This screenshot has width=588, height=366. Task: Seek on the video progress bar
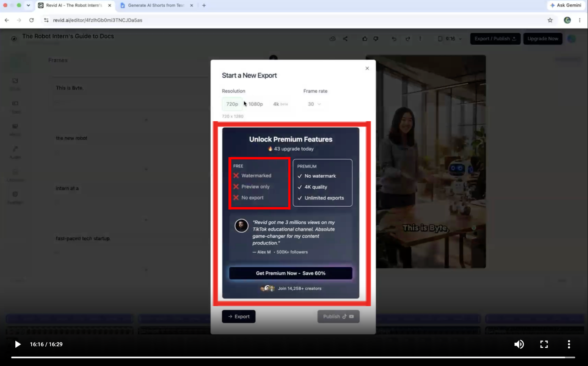(x=293, y=357)
